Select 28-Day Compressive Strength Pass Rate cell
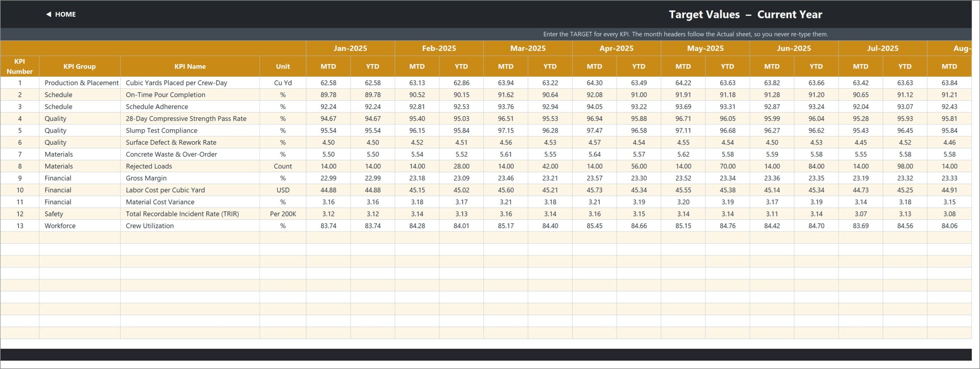 (x=190, y=118)
